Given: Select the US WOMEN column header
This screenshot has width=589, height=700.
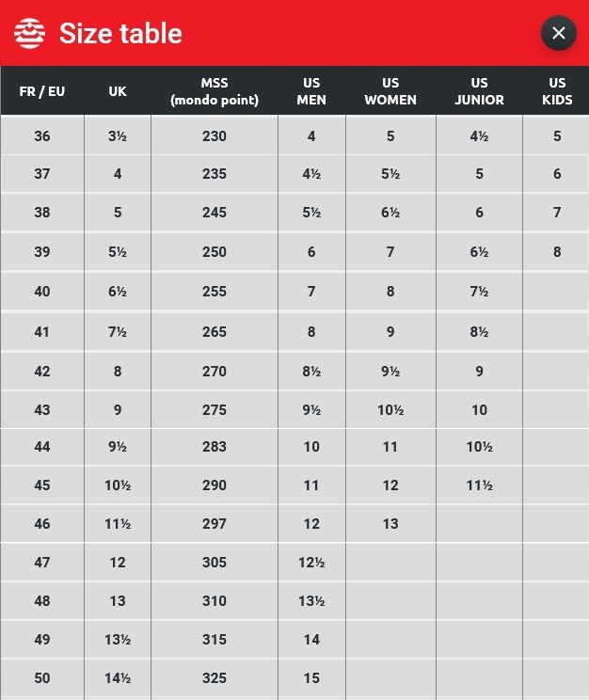Looking at the screenshot, I should point(390,91).
